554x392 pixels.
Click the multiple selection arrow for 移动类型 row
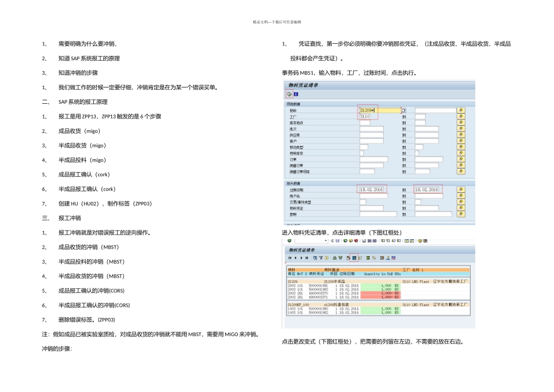(x=461, y=146)
